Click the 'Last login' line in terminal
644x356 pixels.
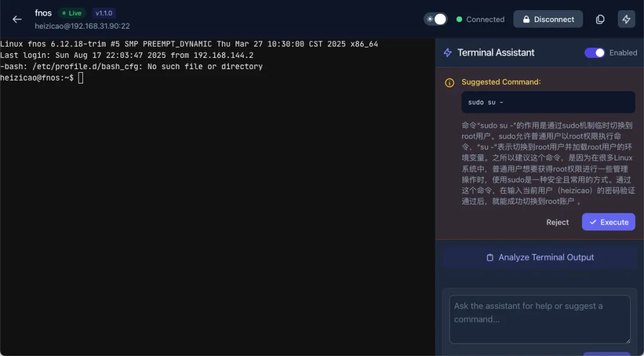tap(126, 55)
